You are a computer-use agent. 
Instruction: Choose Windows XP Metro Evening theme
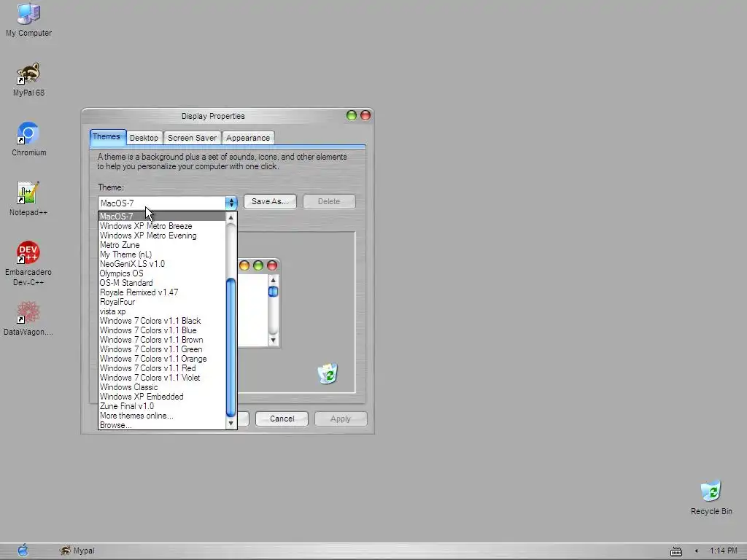[161, 236]
